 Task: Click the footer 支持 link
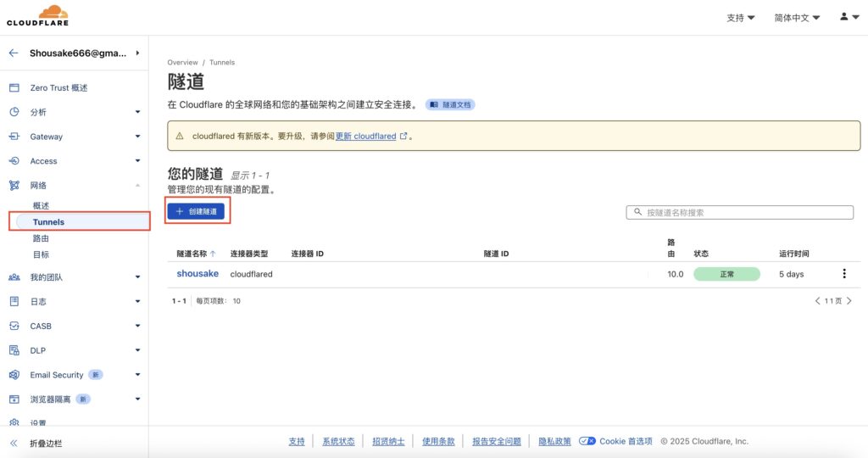click(297, 441)
